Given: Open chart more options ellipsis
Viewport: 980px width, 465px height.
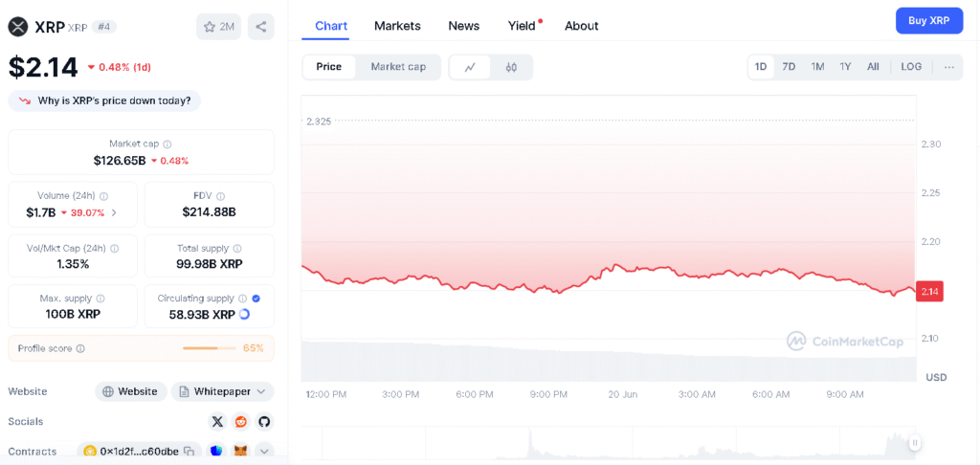Looking at the screenshot, I should 949,67.
